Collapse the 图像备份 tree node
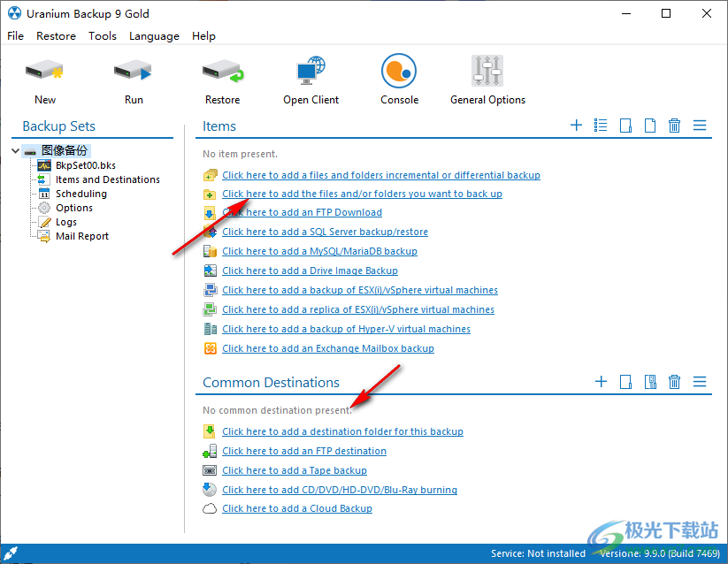Image resolution: width=728 pixels, height=564 pixels. pos(16,151)
